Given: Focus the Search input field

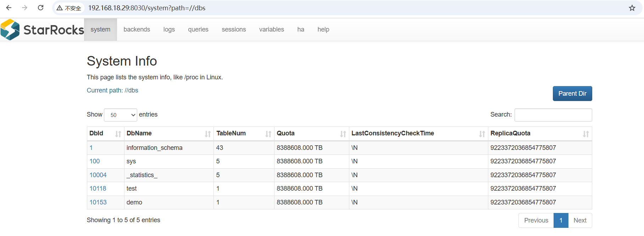Looking at the screenshot, I should (553, 115).
